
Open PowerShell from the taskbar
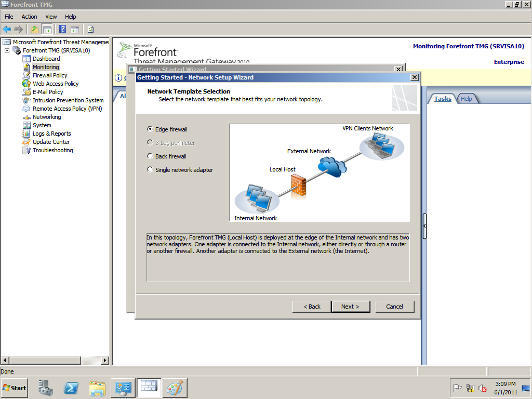[71, 388]
